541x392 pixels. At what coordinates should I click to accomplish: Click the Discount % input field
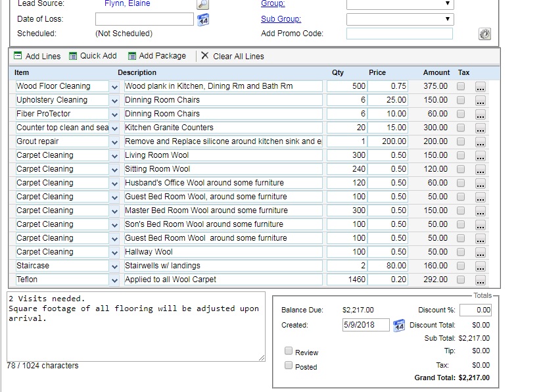point(475,310)
